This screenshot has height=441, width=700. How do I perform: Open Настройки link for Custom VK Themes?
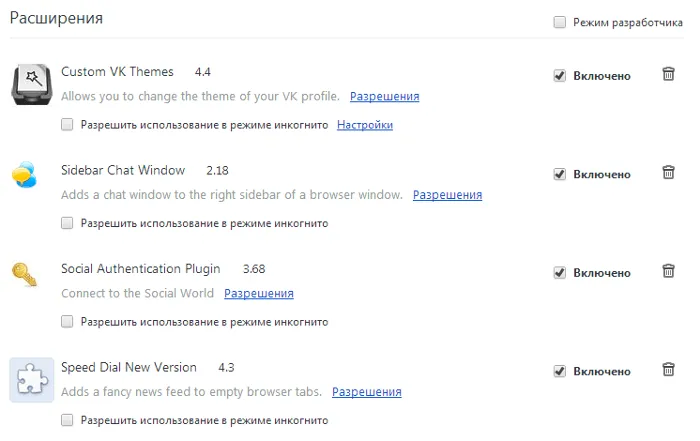click(x=365, y=125)
